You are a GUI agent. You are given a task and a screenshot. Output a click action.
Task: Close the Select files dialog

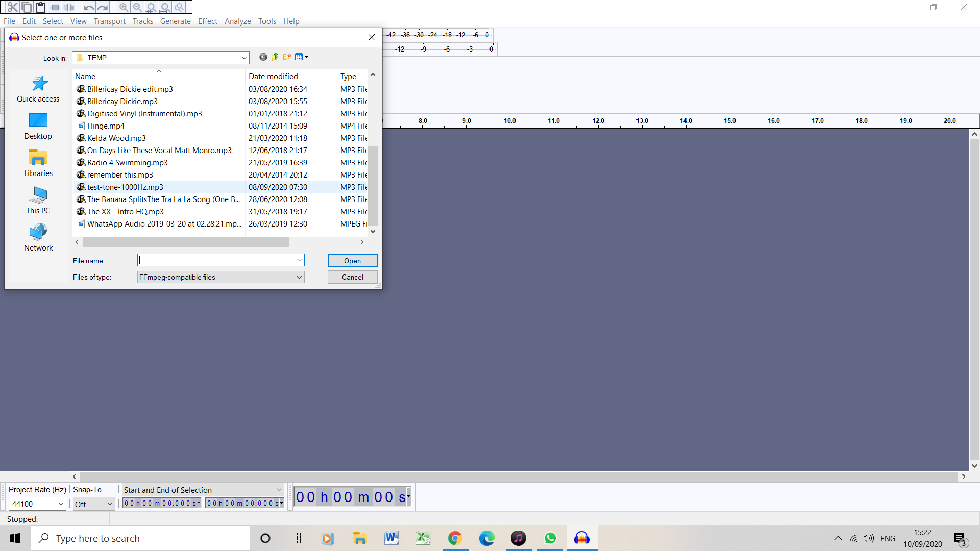(372, 37)
